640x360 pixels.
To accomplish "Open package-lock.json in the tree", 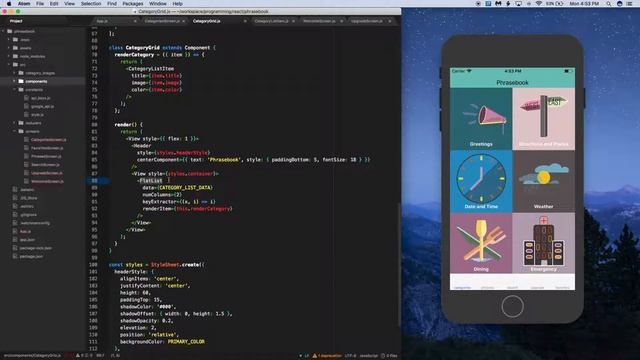I will click(36, 248).
